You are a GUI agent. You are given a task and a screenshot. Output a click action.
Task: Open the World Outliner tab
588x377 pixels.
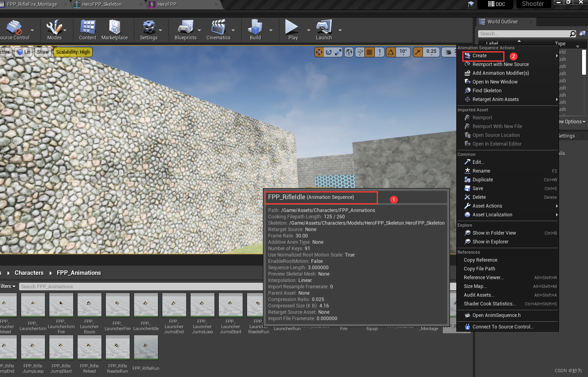(x=502, y=22)
